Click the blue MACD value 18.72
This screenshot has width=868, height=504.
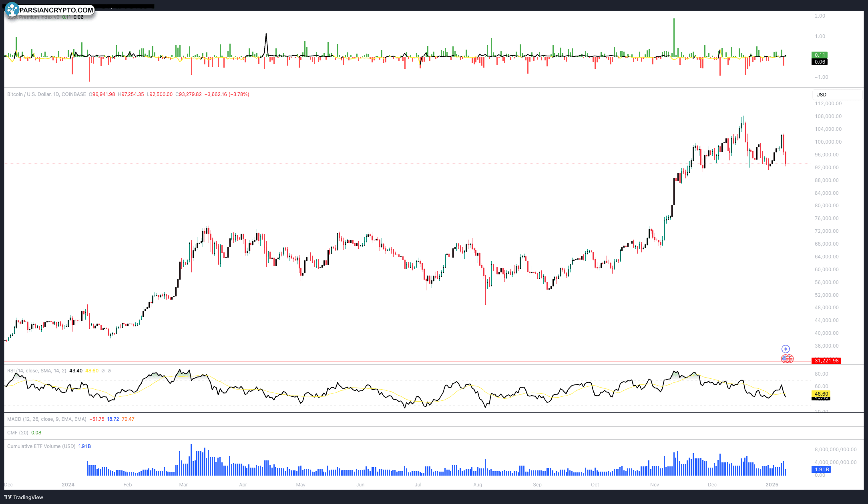coord(113,419)
